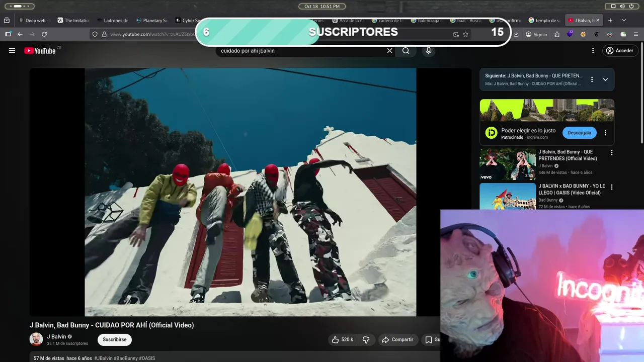Open J Balvin channel name link
This screenshot has height=362, width=644.
pyautogui.click(x=57, y=337)
